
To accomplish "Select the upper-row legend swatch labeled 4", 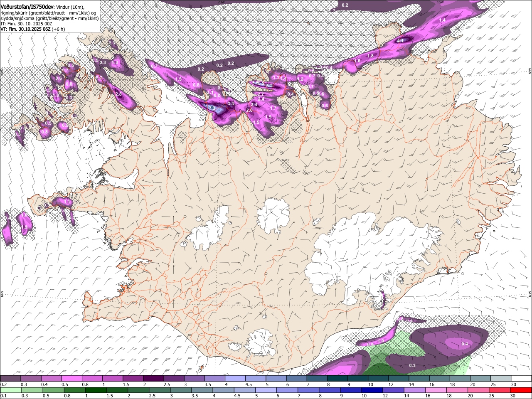I will 235,379.
